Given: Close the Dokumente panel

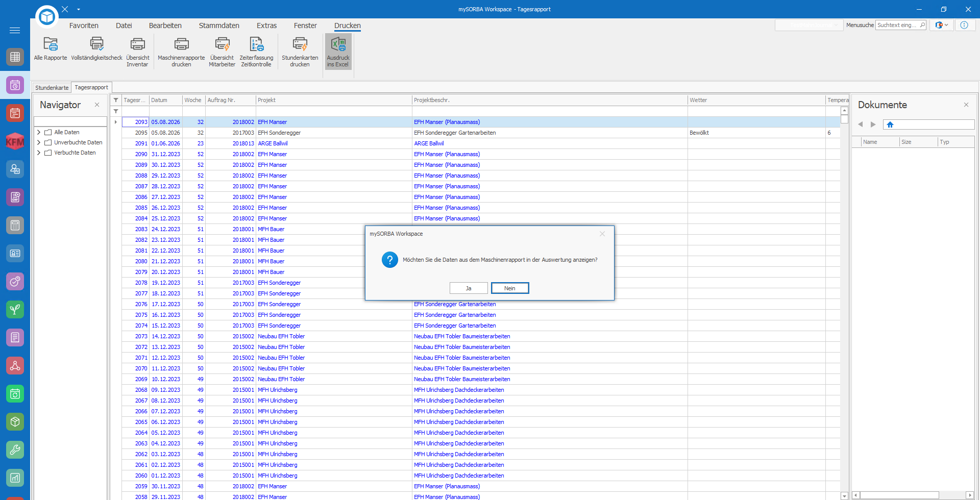Looking at the screenshot, I should coord(966,105).
